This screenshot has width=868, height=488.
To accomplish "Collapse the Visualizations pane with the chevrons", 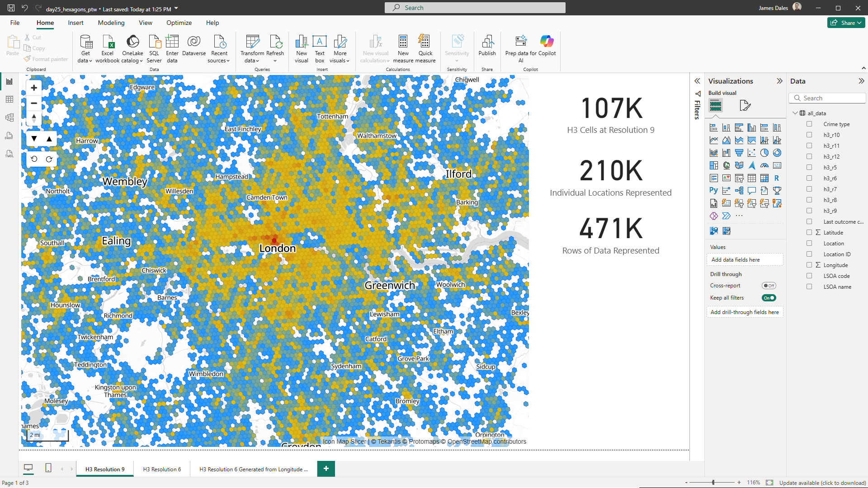I will 779,81.
